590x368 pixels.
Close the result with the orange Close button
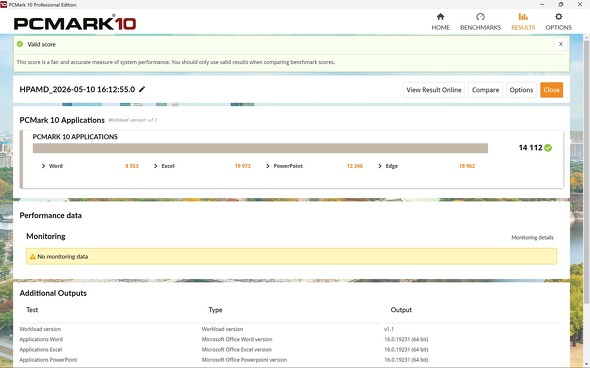tap(551, 90)
